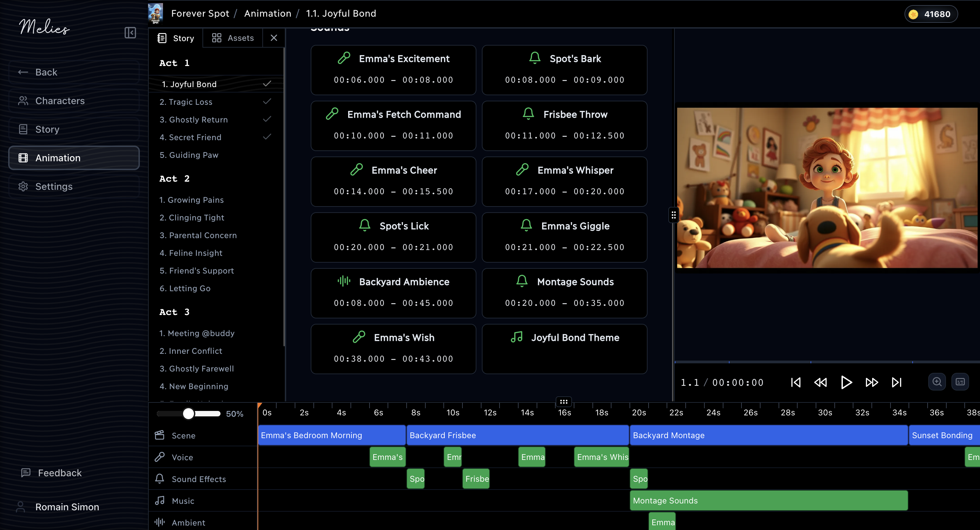Viewport: 980px width, 530px height.
Task: Select scene 1. Meeting @buddy
Action: tap(216, 333)
